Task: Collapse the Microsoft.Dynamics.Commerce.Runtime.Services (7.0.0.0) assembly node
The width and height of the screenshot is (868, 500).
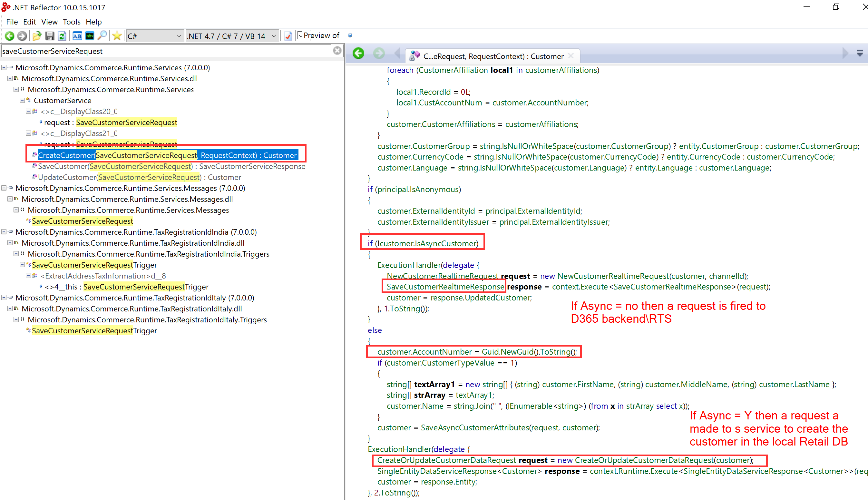Action: tap(4, 67)
